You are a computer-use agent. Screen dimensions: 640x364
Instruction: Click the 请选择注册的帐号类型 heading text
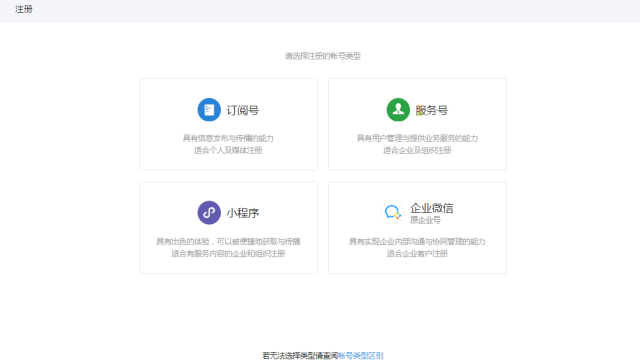point(322,56)
